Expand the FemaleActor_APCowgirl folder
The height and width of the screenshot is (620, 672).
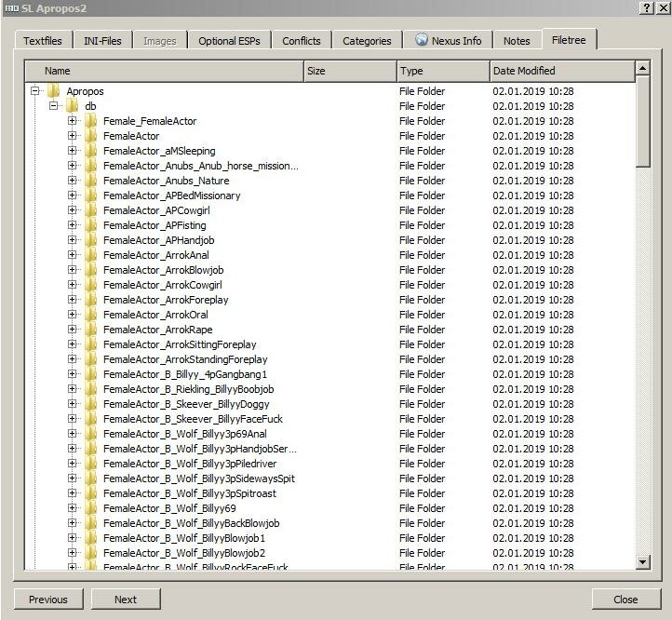coord(72,209)
